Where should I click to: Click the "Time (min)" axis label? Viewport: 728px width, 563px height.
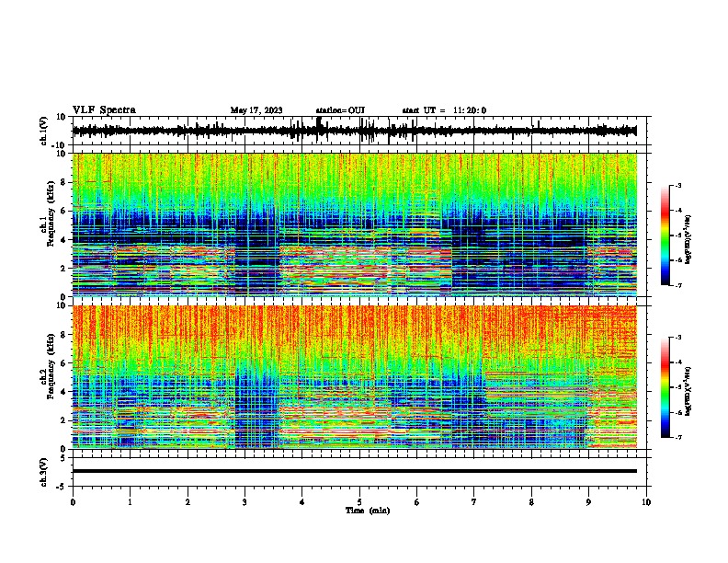point(368,511)
